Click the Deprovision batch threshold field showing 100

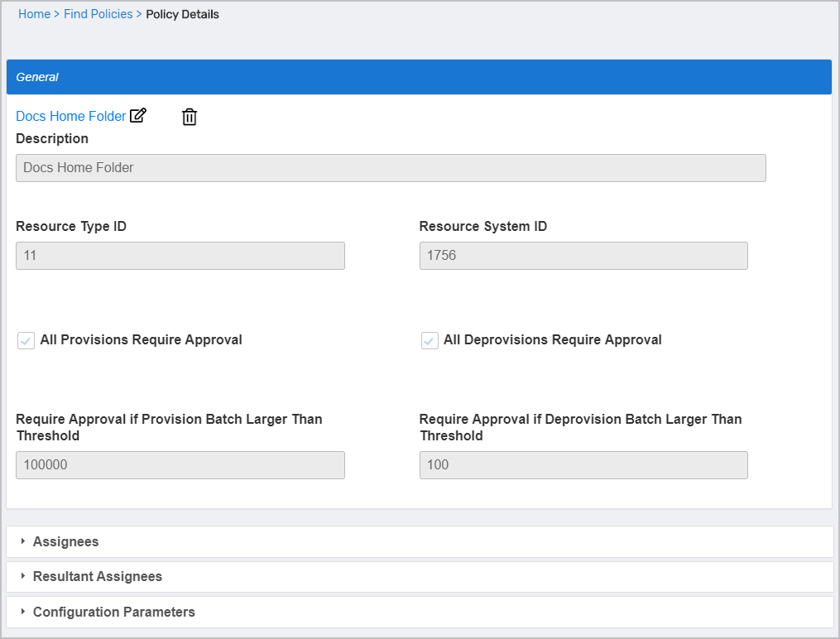[x=583, y=465]
